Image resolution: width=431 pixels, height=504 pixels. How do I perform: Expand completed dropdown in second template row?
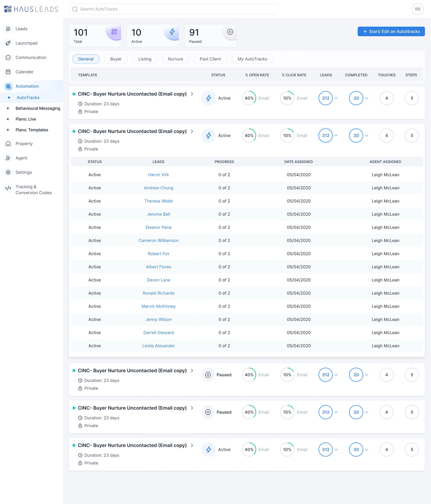367,135
